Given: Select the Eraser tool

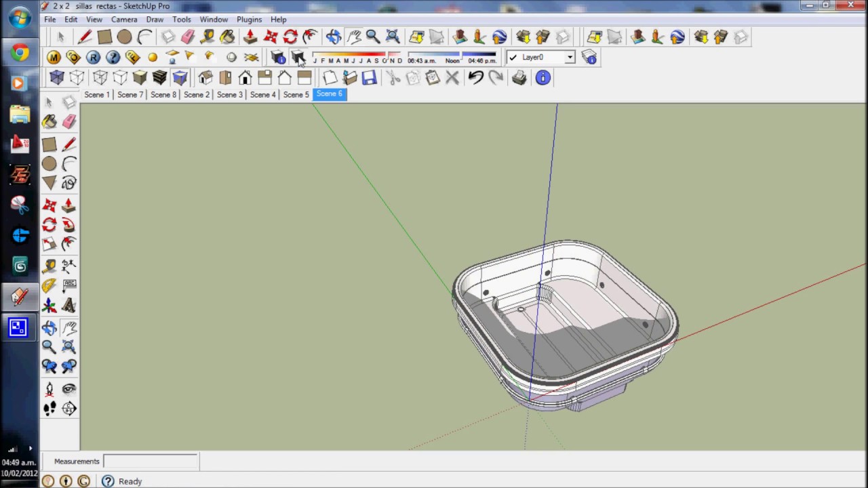Looking at the screenshot, I should [68, 121].
